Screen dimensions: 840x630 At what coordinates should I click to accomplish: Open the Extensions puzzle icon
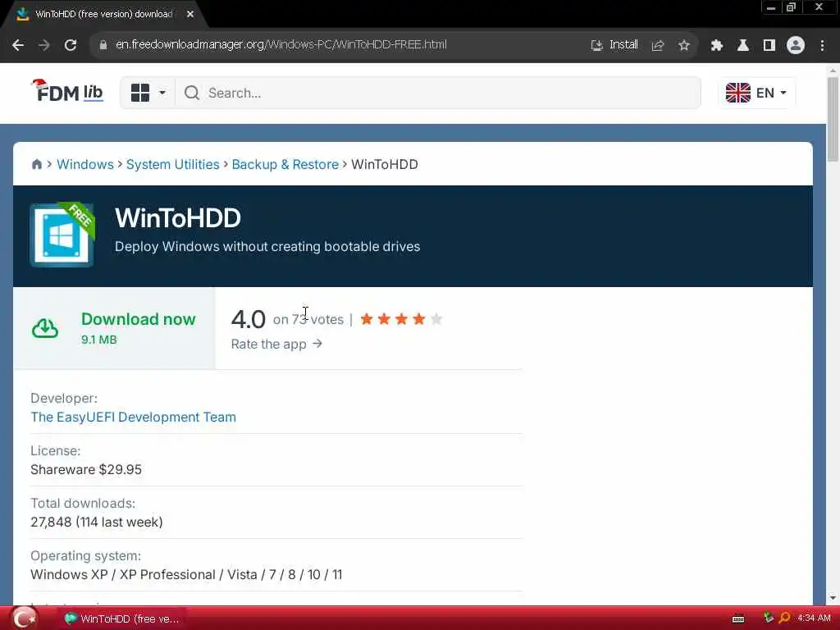(717, 46)
